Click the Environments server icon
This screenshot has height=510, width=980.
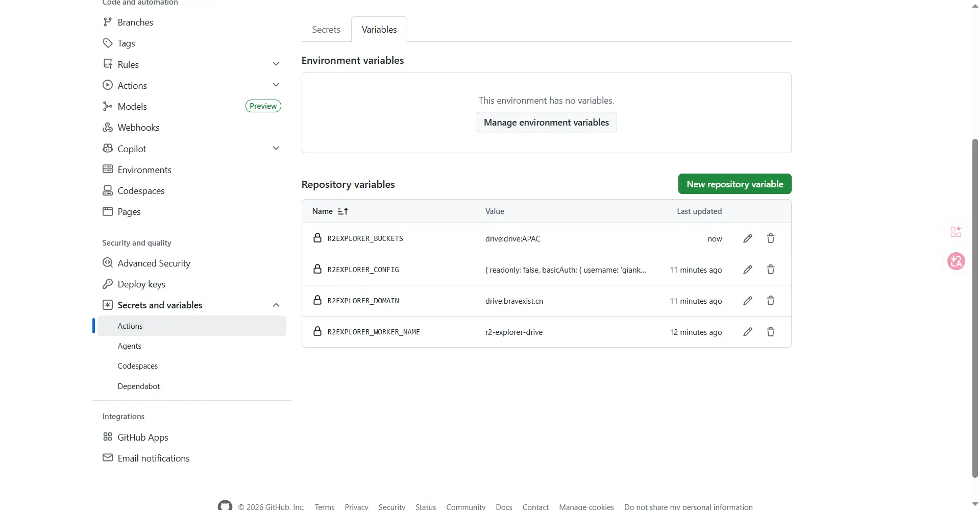107,169
